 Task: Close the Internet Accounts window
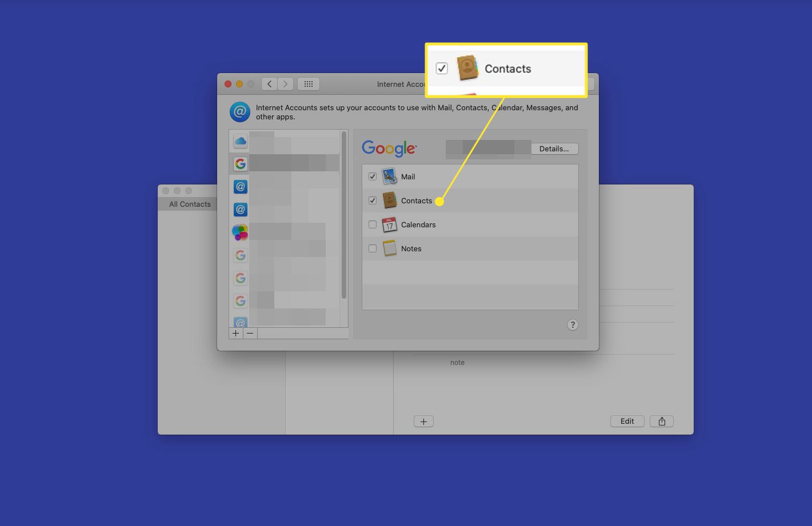[228, 84]
